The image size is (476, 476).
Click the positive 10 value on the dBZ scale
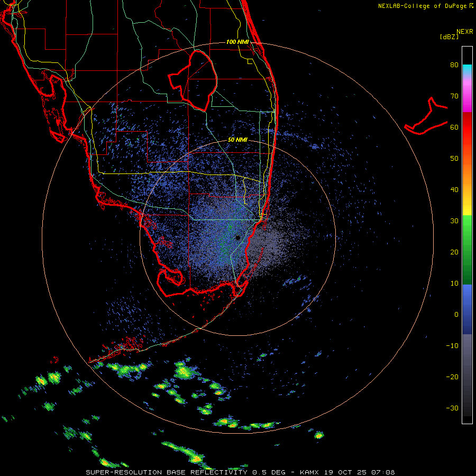[x=454, y=283]
